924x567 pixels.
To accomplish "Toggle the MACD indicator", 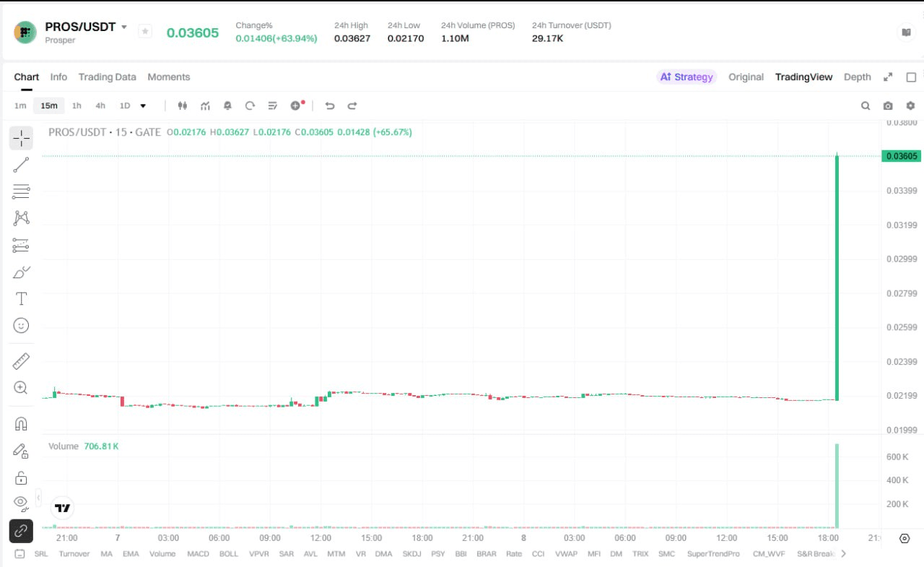I will click(x=198, y=554).
